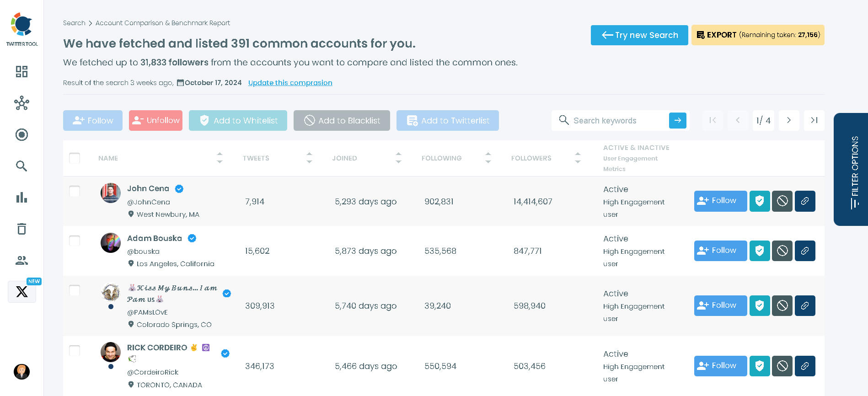Screen dimensions: 868x396
Task: Click the trash bin sidebar icon
Action: click(x=21, y=229)
